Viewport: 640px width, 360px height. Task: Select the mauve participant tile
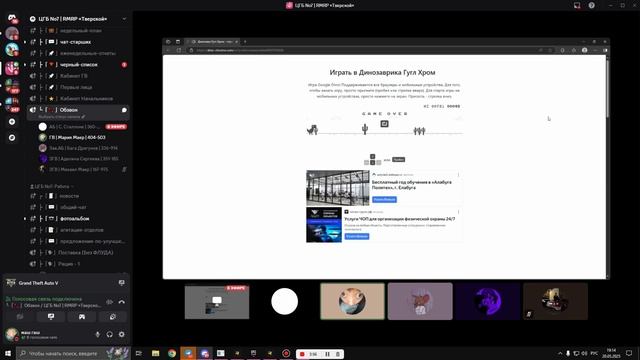tap(420, 302)
